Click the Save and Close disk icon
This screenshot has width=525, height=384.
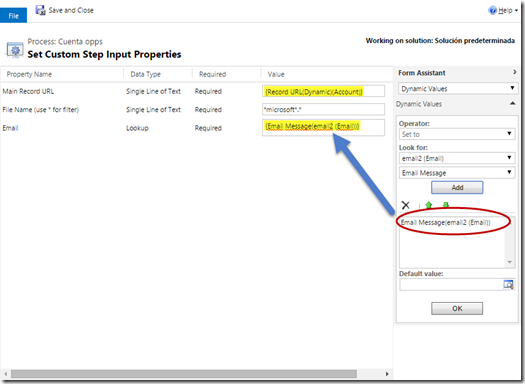coord(41,10)
